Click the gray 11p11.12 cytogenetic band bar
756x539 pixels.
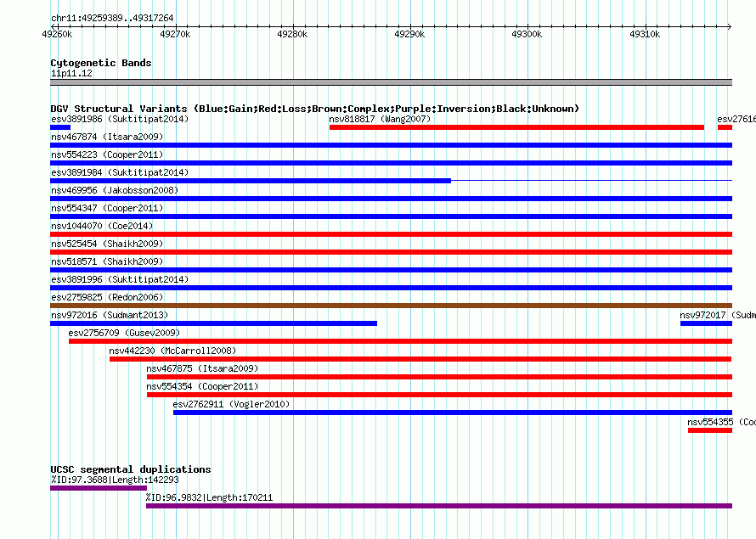click(x=391, y=82)
